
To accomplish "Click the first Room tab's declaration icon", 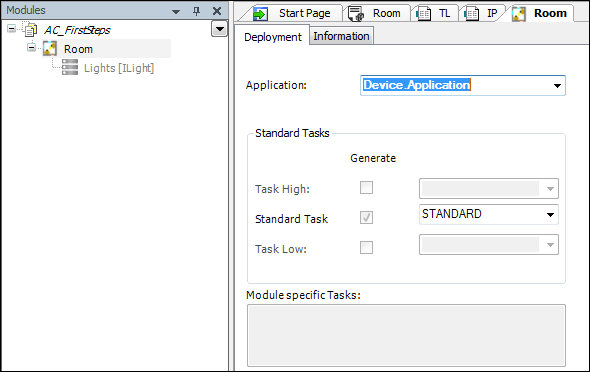I will [356, 14].
